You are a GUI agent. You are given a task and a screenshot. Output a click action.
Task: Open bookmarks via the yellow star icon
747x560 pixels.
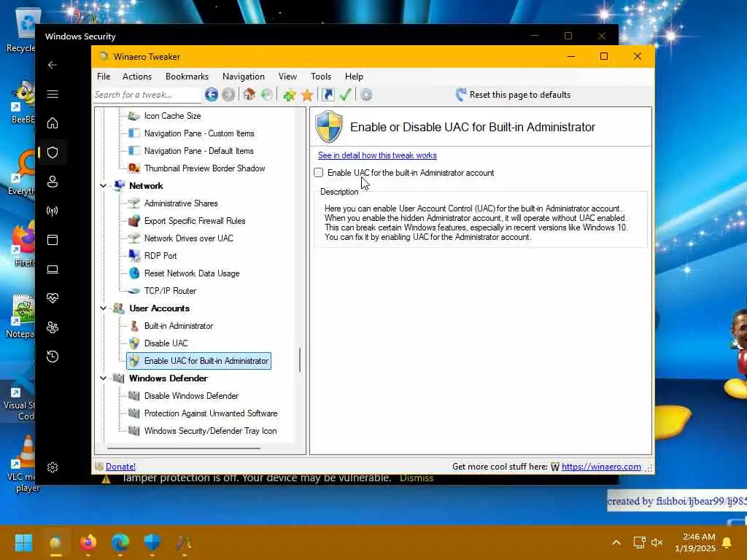(x=307, y=95)
